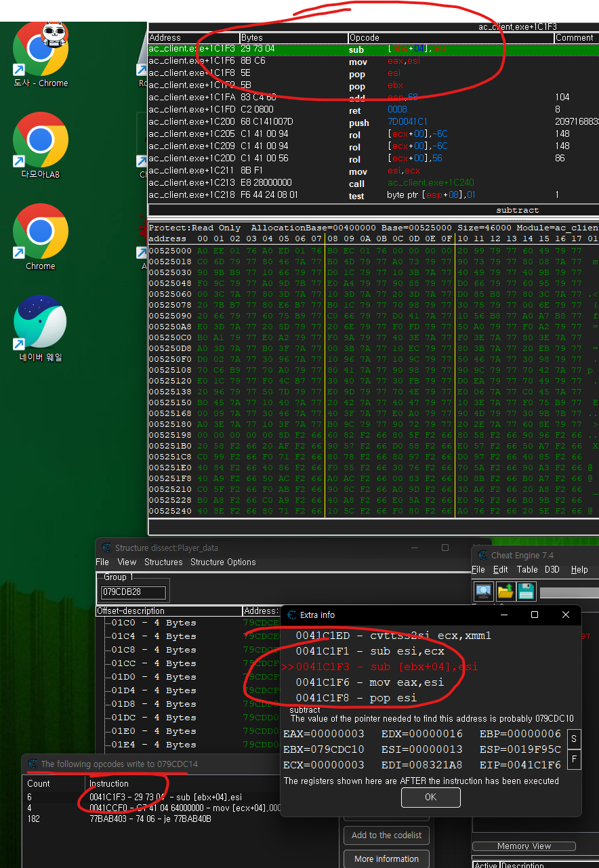The image size is (599, 868).
Task: Click the open folder icon in Cheat Engine
Action: [505, 591]
